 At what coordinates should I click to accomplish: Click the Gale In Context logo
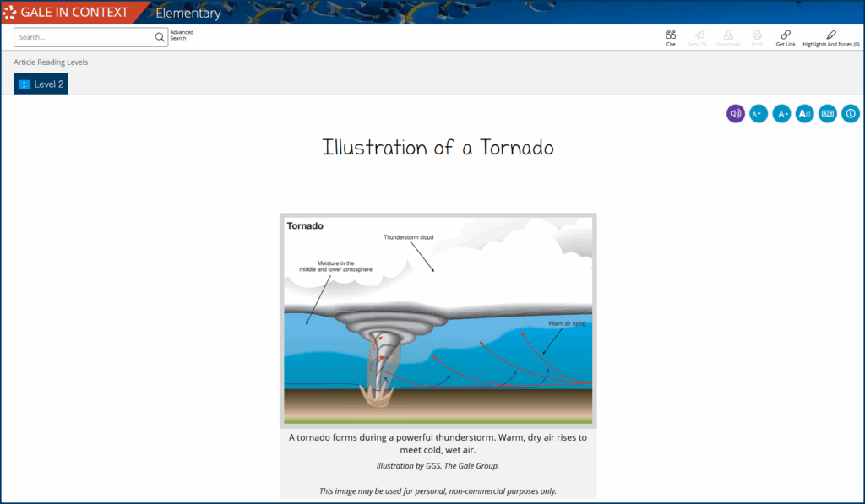(66, 13)
